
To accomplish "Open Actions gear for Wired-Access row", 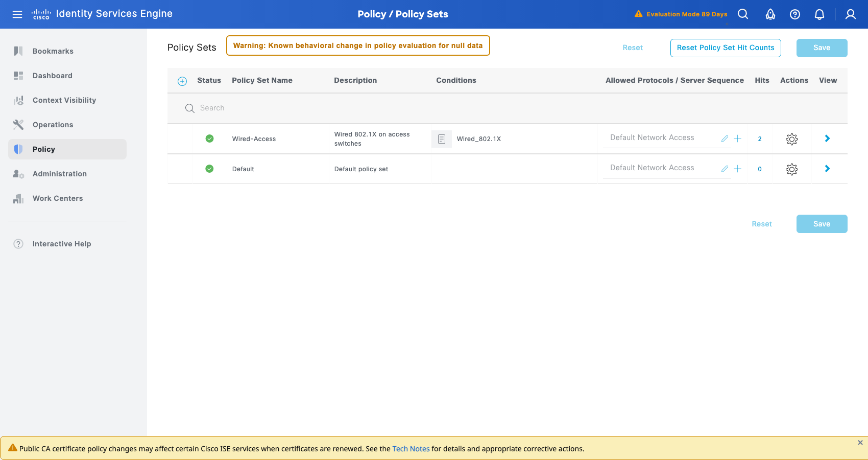I will (792, 139).
